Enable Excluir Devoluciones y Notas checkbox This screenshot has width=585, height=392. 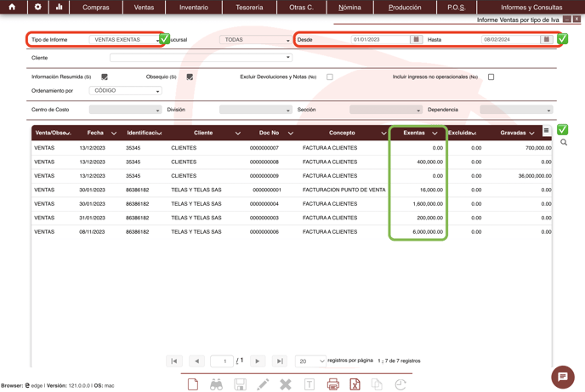click(330, 77)
